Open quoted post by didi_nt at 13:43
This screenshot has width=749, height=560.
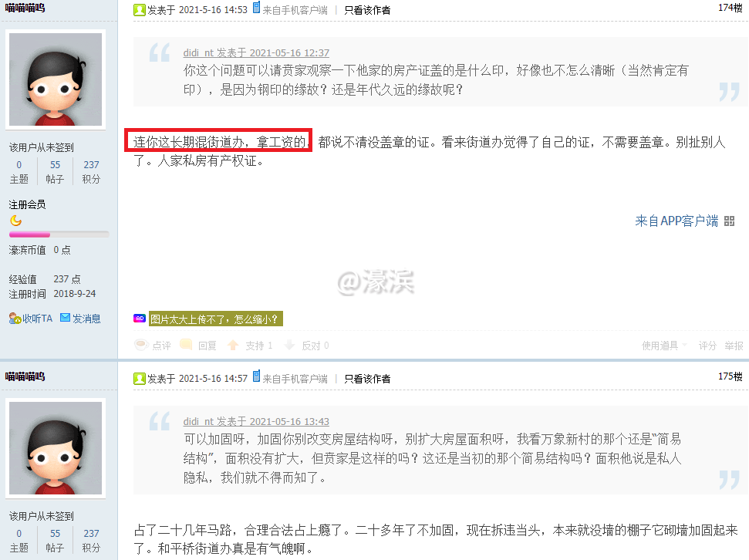coord(256,421)
